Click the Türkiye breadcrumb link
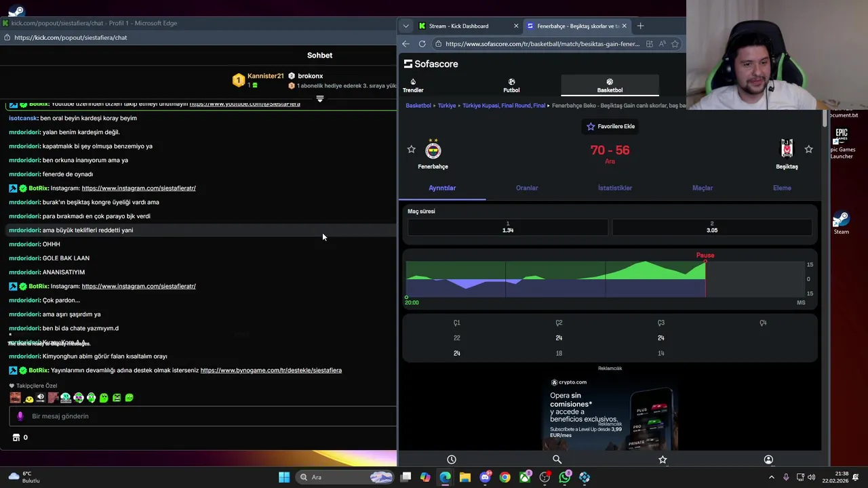The width and height of the screenshot is (868, 488). click(447, 106)
